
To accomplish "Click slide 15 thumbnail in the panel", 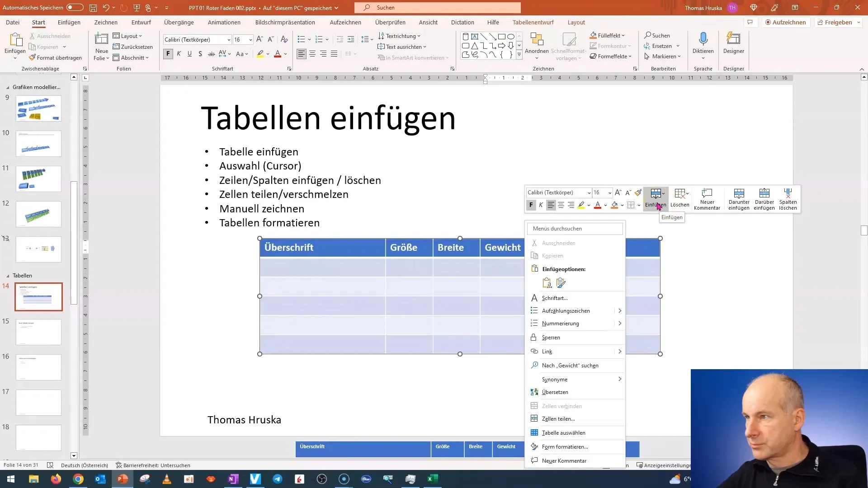I will coord(38,331).
